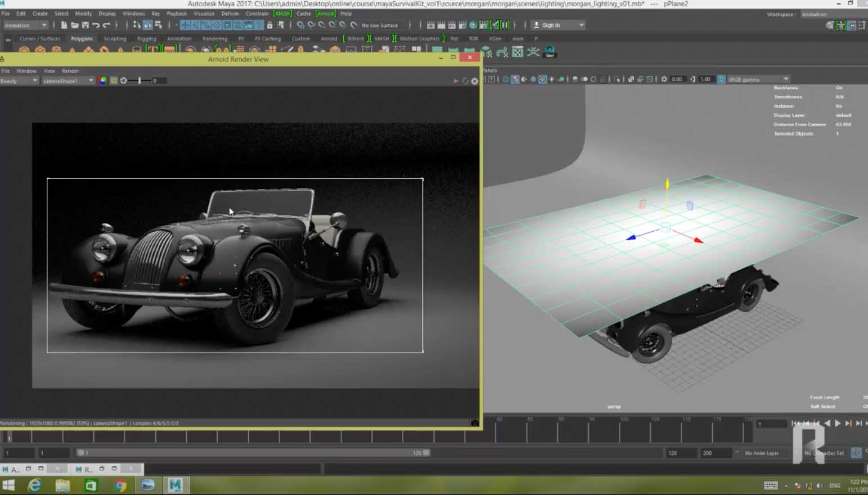
Task: Start rendering with the red play icon
Action: (456, 81)
